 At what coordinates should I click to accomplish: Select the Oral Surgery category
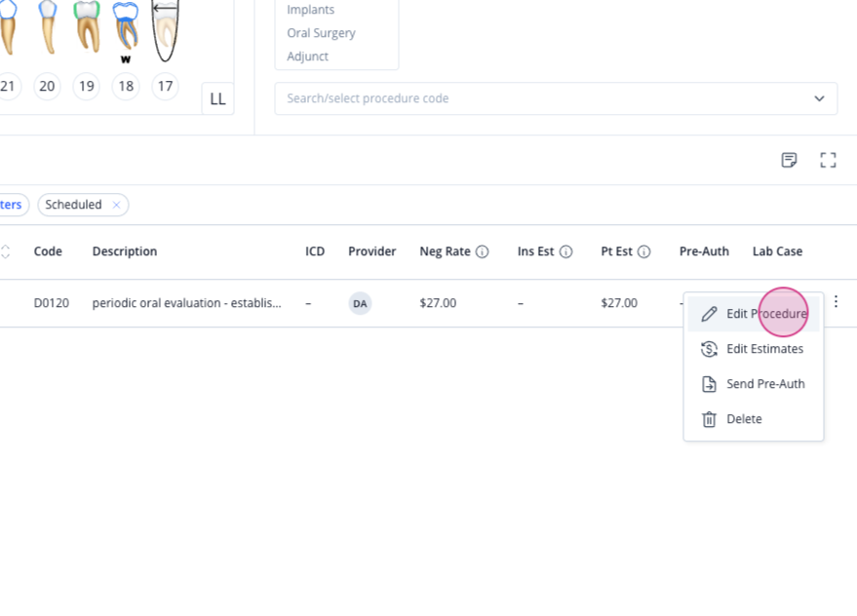pyautogui.click(x=321, y=33)
